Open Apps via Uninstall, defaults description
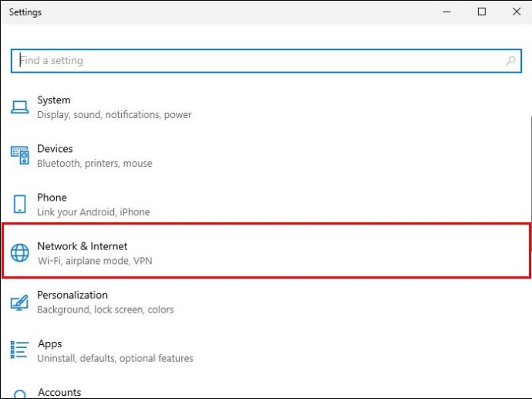 116,358
